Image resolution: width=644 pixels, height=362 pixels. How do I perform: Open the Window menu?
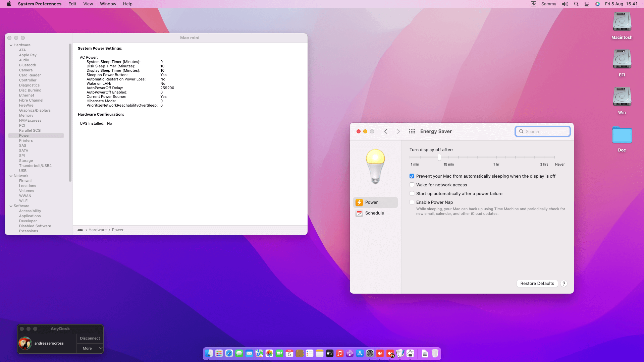click(x=108, y=4)
